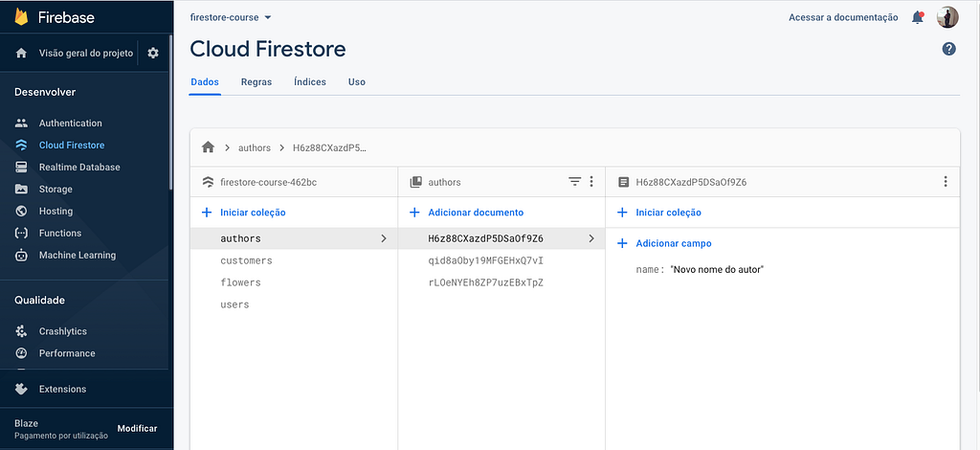
Task: Click the sidebar scrollbar
Action: (170, 113)
